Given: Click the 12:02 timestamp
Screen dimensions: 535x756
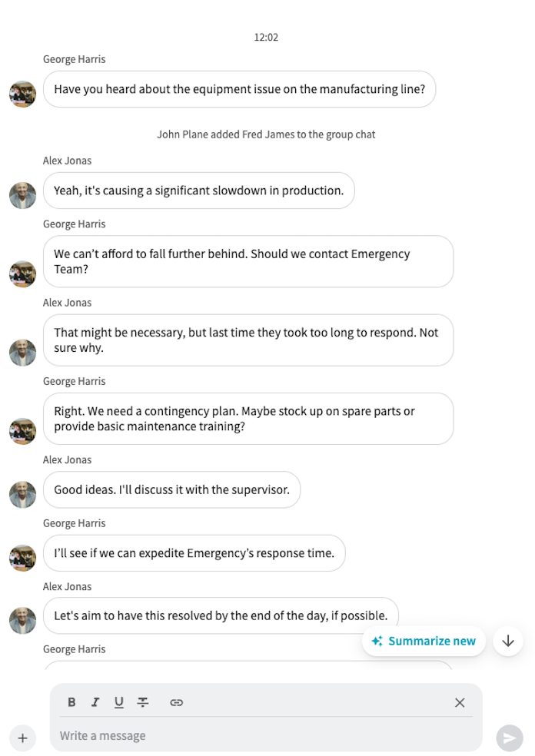Looking at the screenshot, I should (x=267, y=37).
